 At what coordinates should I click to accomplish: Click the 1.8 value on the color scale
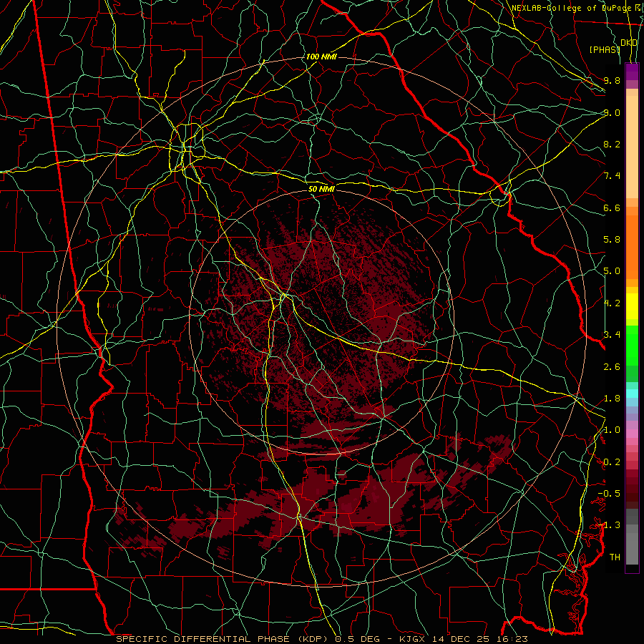point(612,399)
